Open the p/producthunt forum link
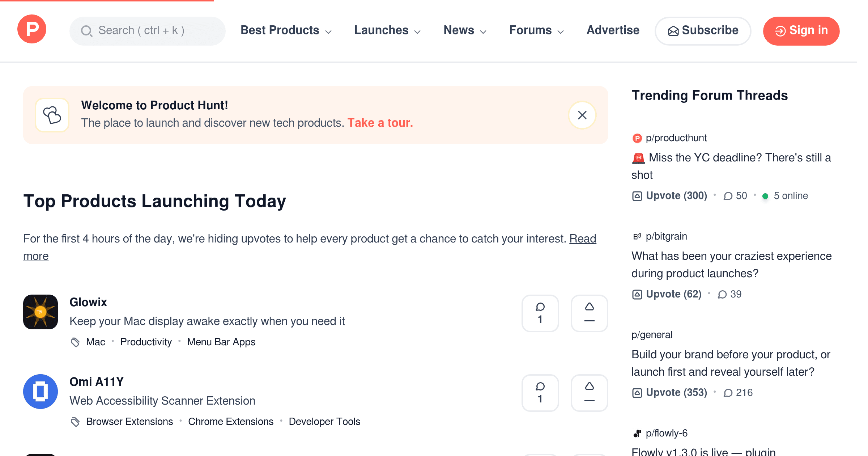Screen dimensions: 868x456 click(x=676, y=138)
